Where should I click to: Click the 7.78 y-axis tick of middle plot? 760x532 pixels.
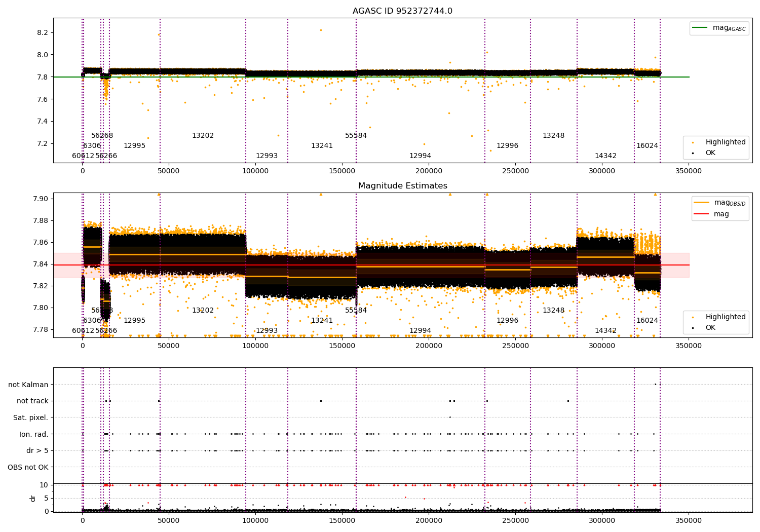41,330
